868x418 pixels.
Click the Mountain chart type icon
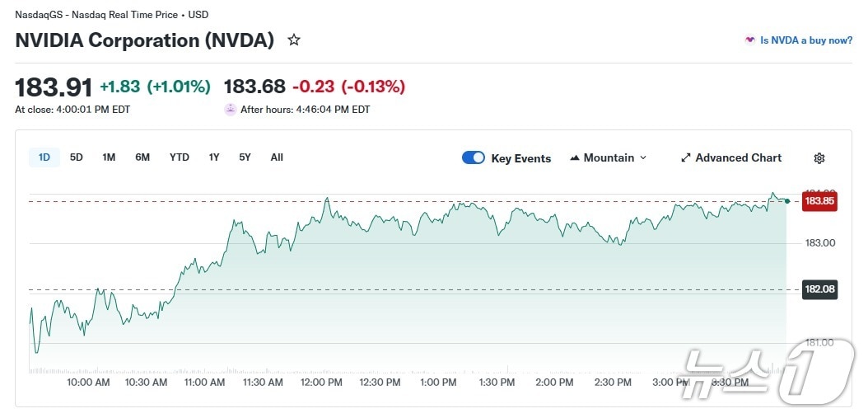point(575,158)
